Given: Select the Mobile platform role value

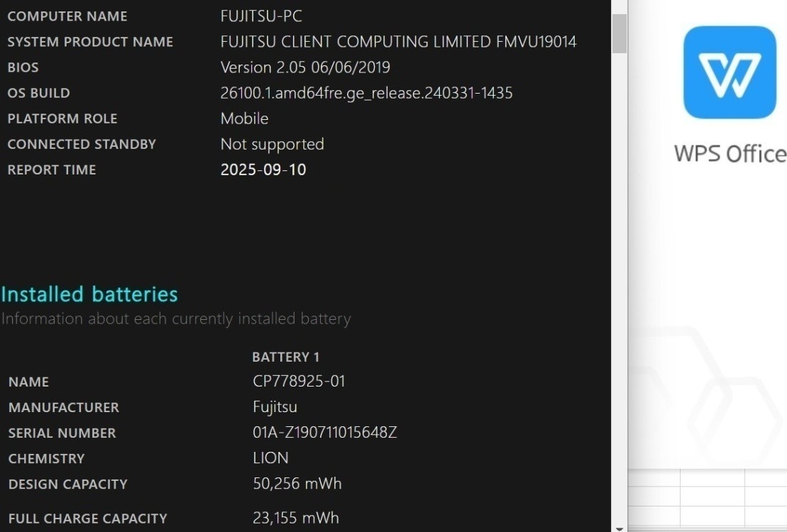Looking at the screenshot, I should click(x=244, y=118).
